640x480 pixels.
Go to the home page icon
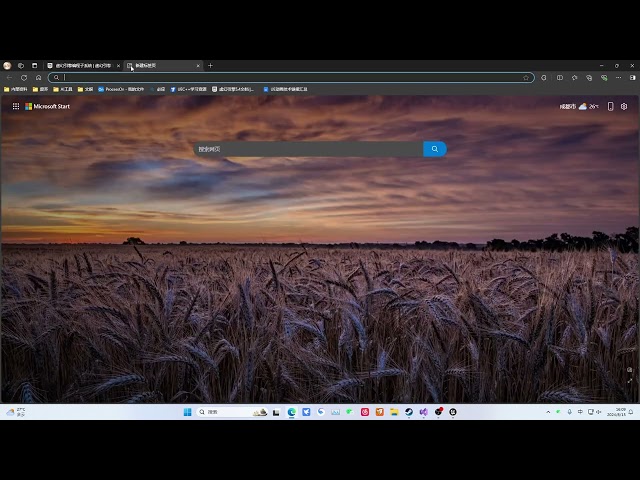click(38, 78)
